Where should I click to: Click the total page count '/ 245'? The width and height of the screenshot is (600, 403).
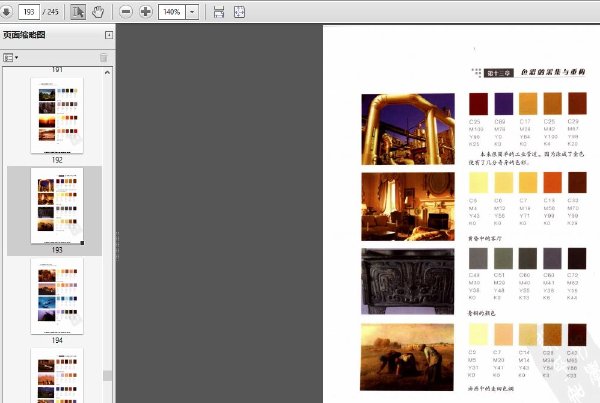pyautogui.click(x=51, y=12)
